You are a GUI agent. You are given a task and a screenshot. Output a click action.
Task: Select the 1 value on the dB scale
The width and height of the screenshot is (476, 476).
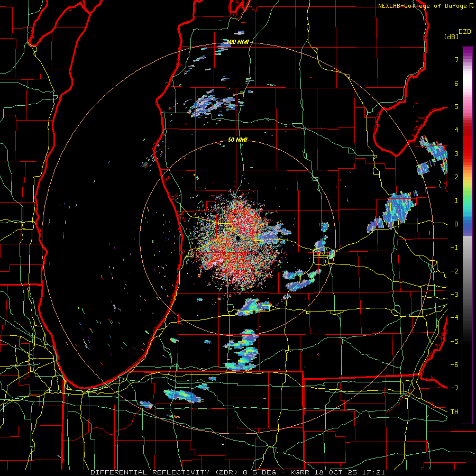(456, 200)
